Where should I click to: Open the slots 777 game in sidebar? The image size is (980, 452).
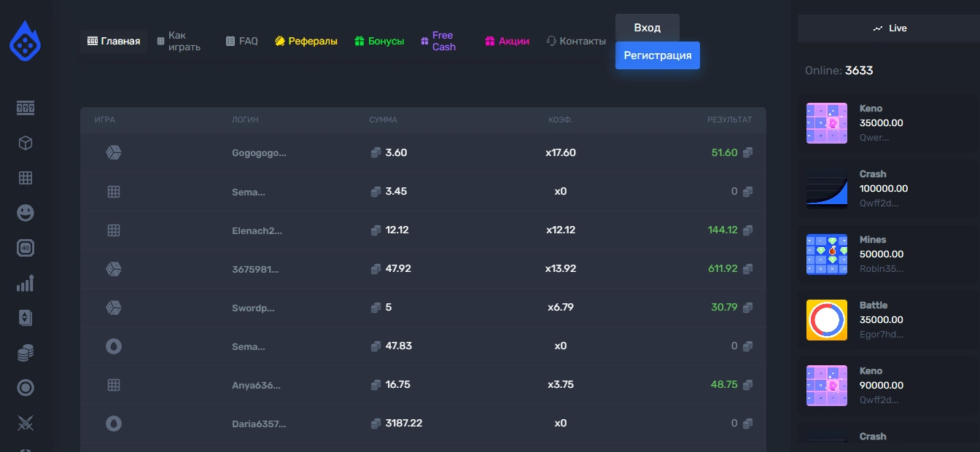26,108
